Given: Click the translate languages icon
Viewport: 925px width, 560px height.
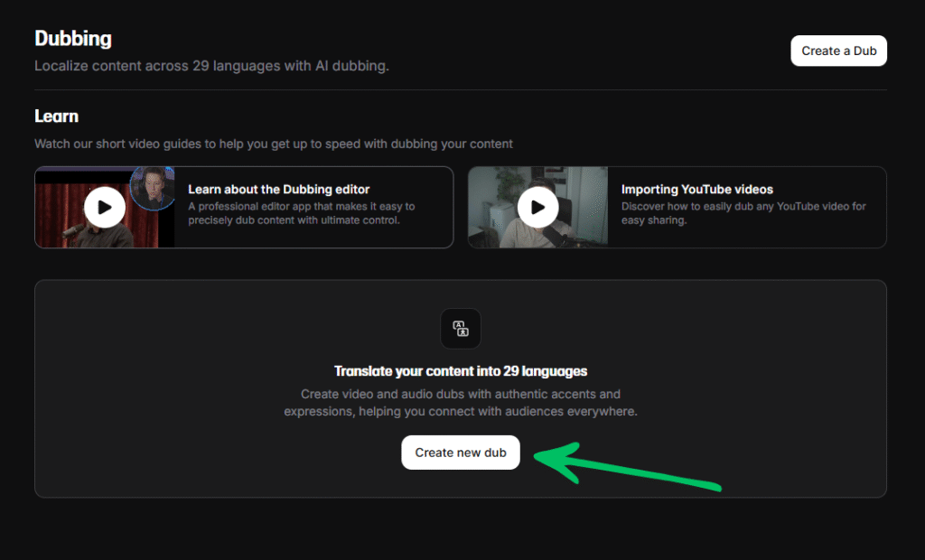Looking at the screenshot, I should (460, 329).
